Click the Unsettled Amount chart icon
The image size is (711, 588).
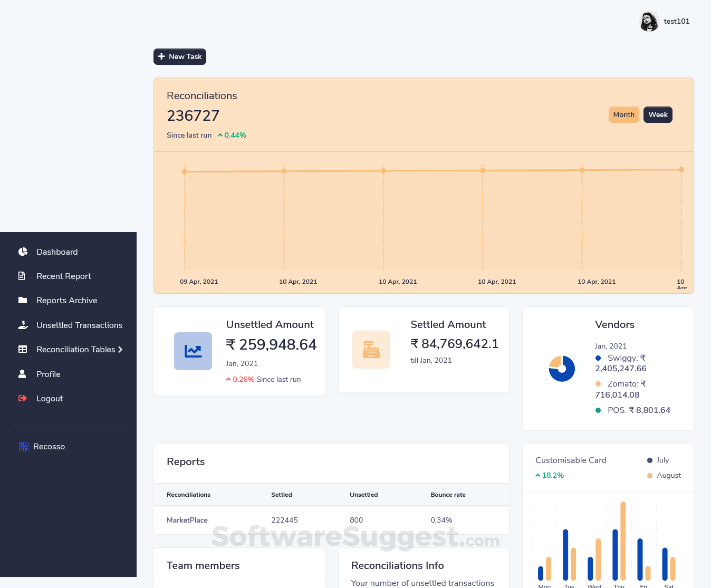click(193, 351)
